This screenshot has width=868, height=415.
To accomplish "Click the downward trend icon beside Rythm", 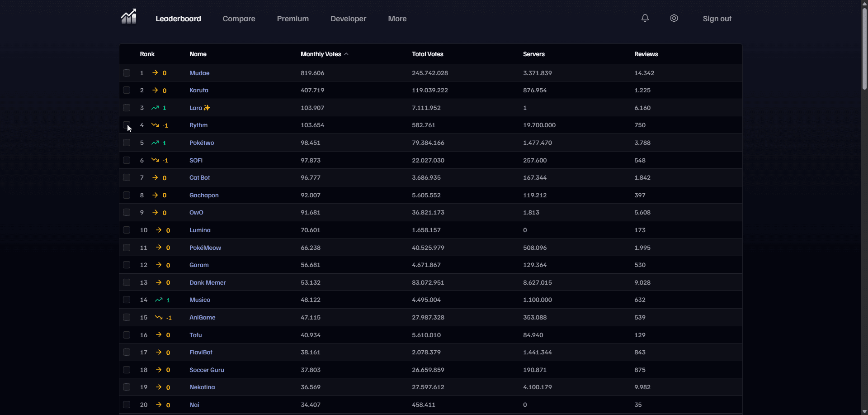I will pyautogui.click(x=156, y=125).
